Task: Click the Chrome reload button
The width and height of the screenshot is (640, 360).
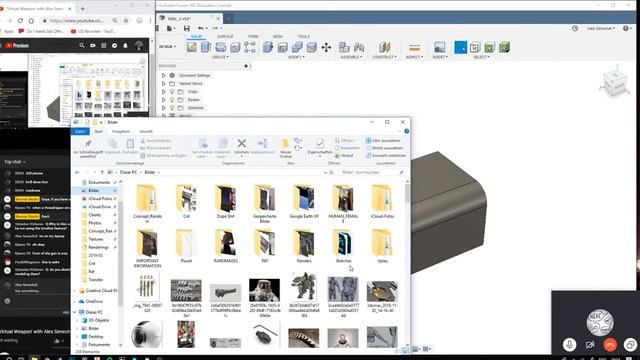Action: pos(20,20)
